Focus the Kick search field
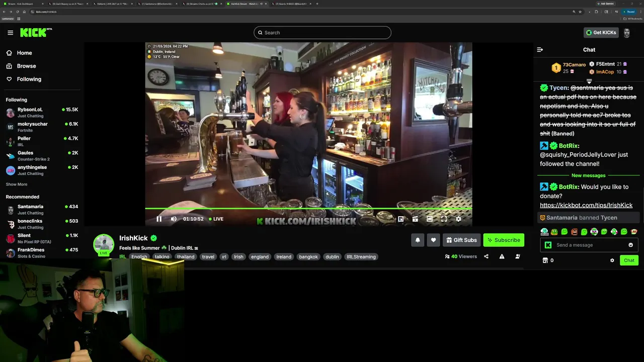644x362 pixels. click(323, 33)
